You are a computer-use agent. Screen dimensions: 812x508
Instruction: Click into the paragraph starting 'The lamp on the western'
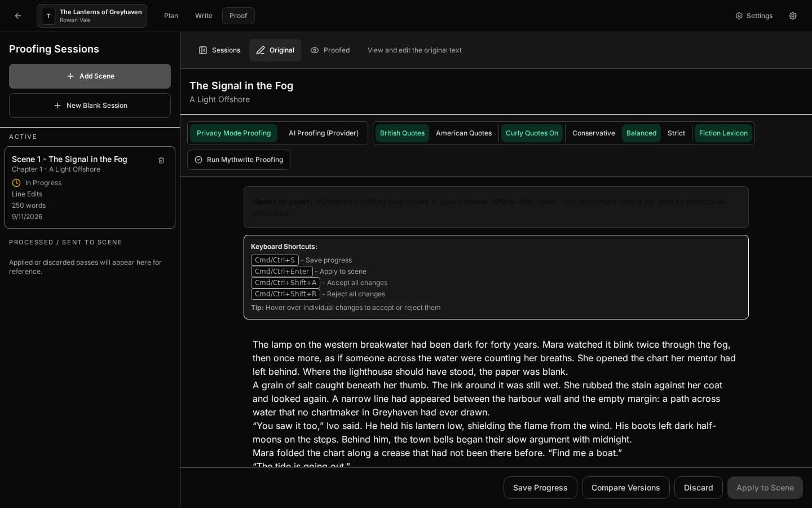point(495,358)
